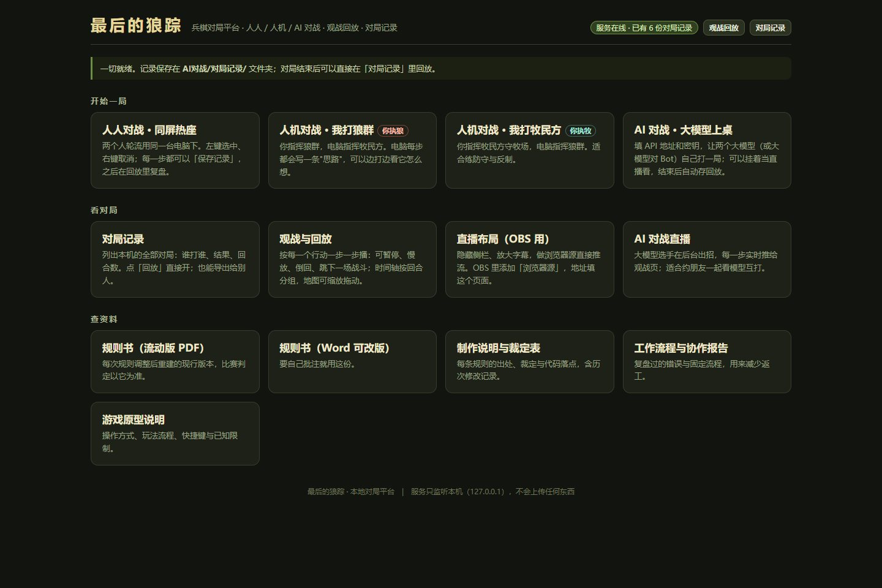Click the 你执狼 badge
The height and width of the screenshot is (588, 882).
tap(393, 130)
